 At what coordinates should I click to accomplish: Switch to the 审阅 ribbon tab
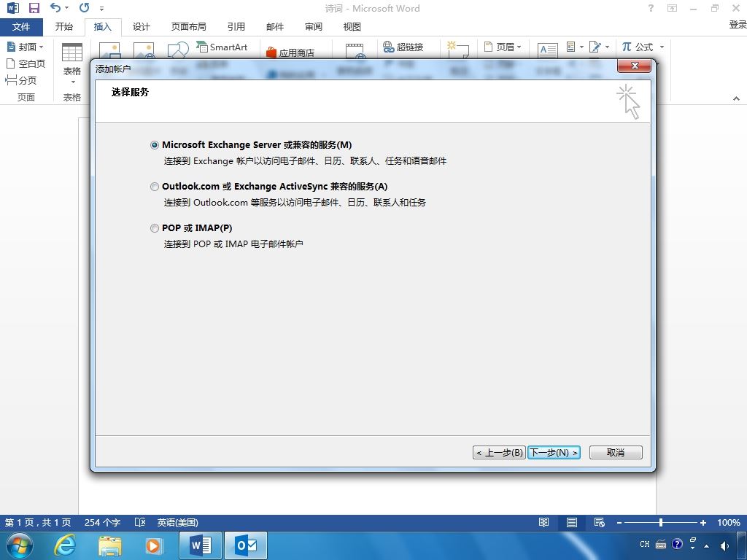point(314,27)
